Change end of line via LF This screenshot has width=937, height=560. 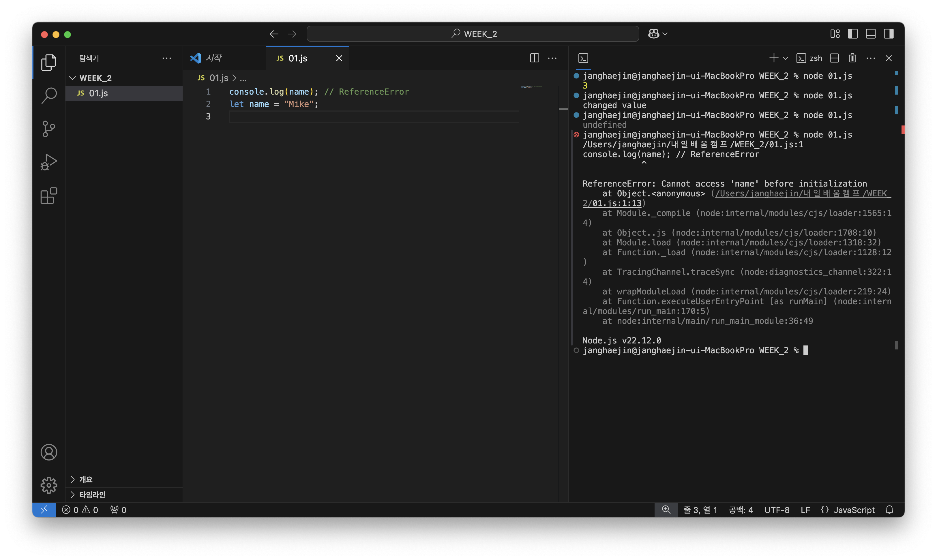click(805, 510)
